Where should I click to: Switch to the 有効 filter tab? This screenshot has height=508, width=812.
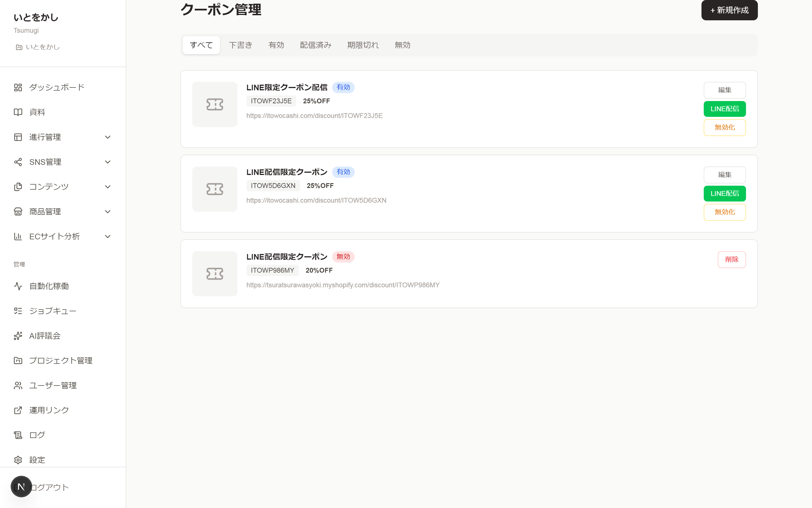pos(276,45)
